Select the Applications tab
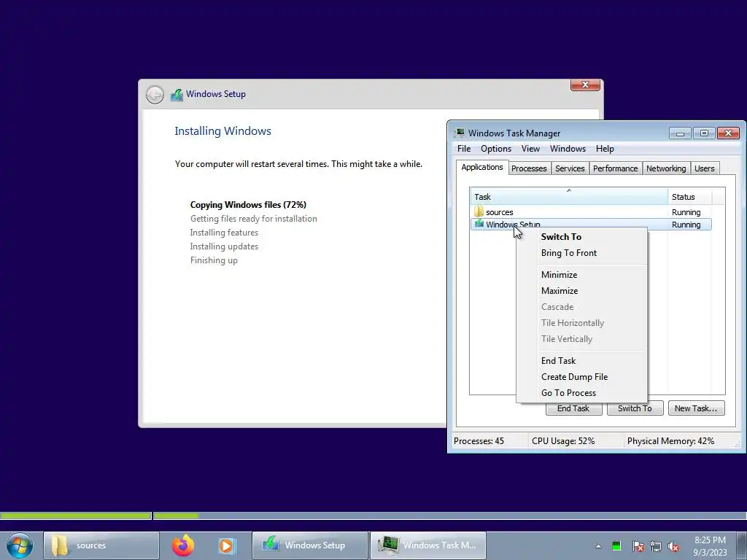 [x=481, y=167]
